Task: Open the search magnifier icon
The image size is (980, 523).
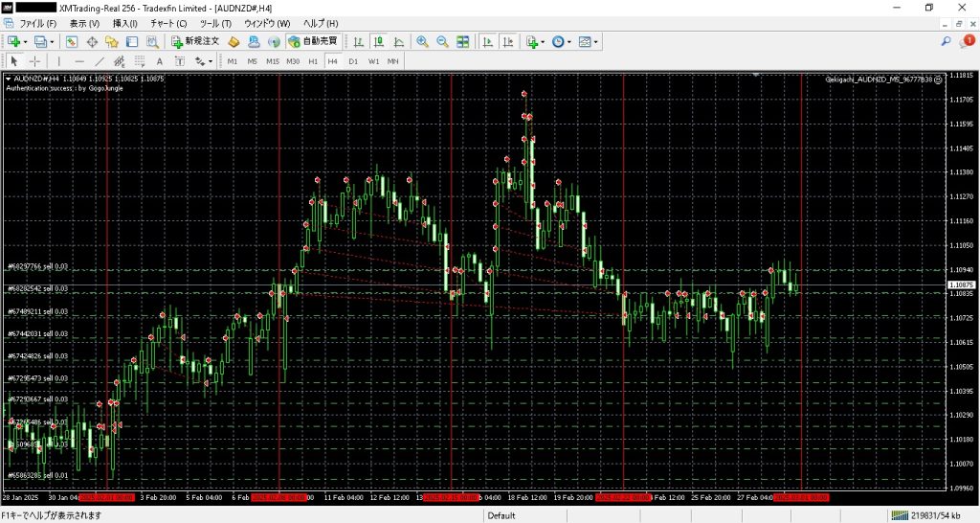Action: coord(947,41)
